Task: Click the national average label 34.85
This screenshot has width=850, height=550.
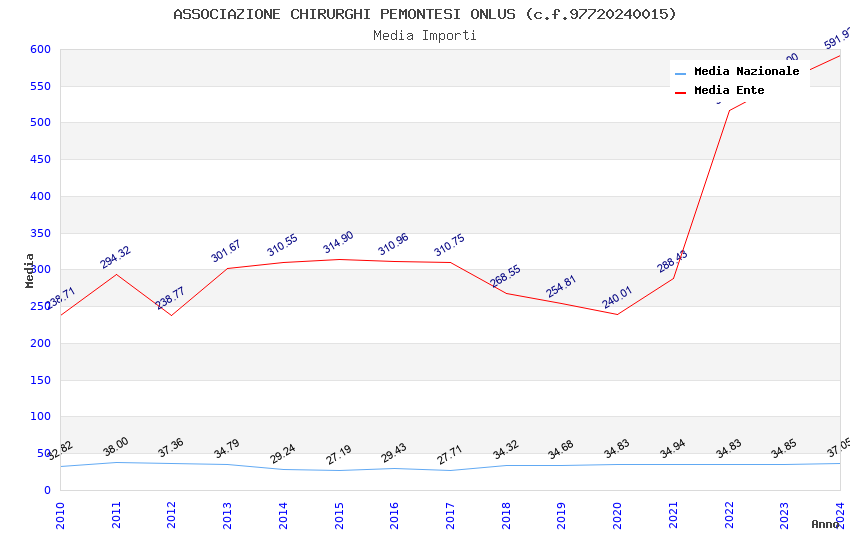Action: (x=784, y=449)
